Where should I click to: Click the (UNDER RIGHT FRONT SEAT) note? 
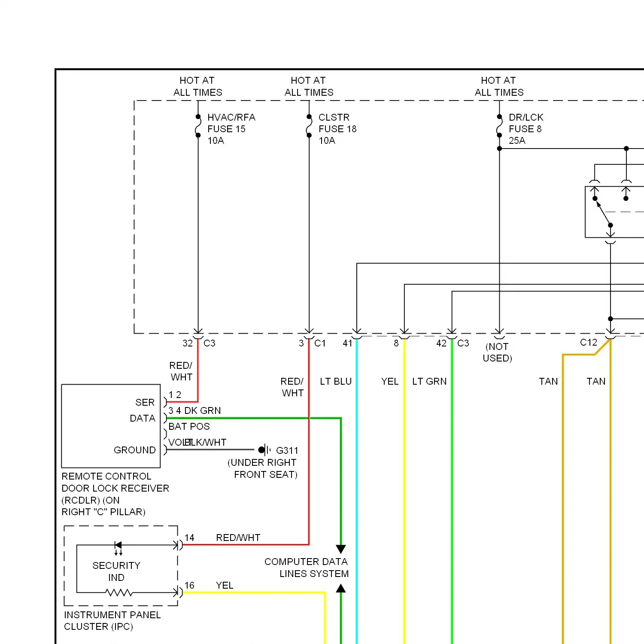pyautogui.click(x=262, y=468)
